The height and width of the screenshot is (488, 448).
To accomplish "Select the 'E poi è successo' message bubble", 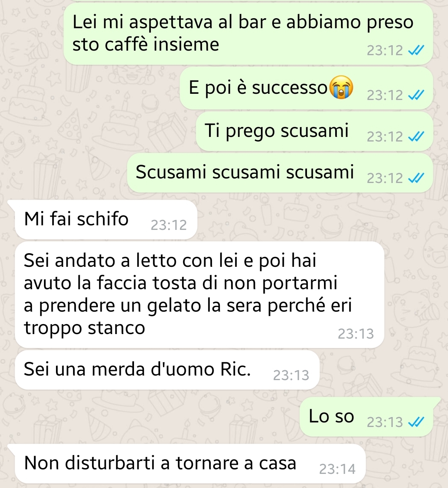I will coord(307,88).
